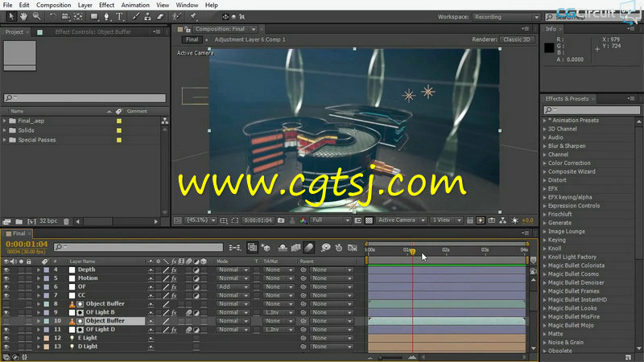
Task: Hide the OF layer
Action: [x=6, y=287]
